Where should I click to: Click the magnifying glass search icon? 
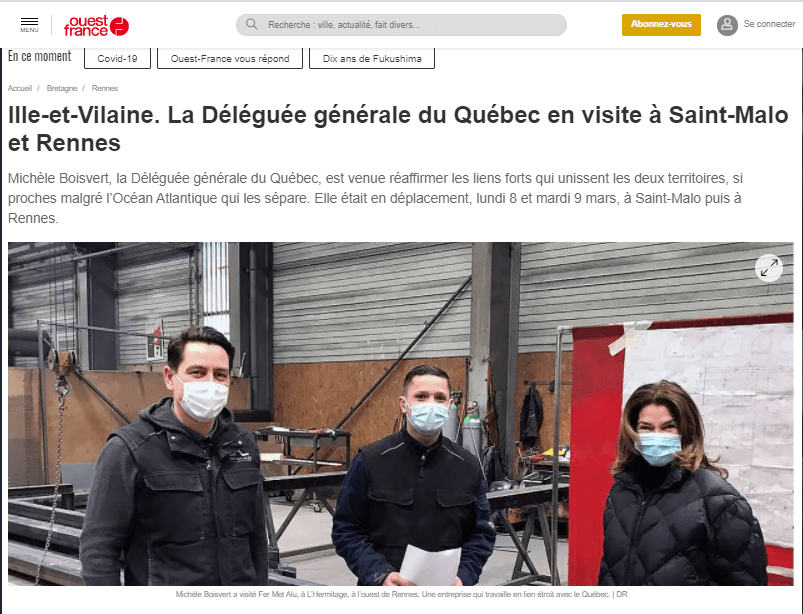tap(251, 24)
